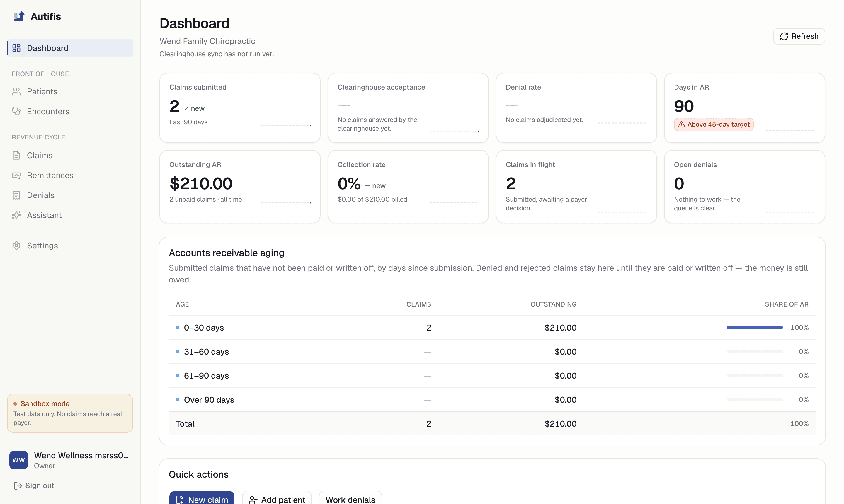Viewport: 844px width, 504px height.
Task: Click the Settings gear icon
Action: pos(16,245)
